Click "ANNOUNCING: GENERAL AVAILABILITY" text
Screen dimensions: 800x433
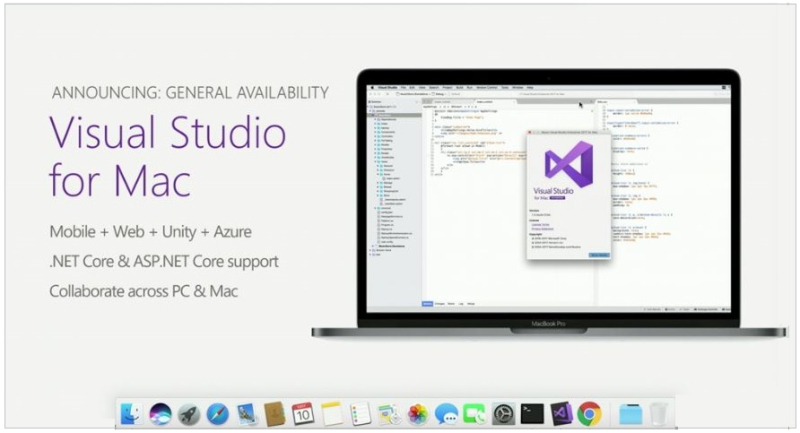pos(190,93)
